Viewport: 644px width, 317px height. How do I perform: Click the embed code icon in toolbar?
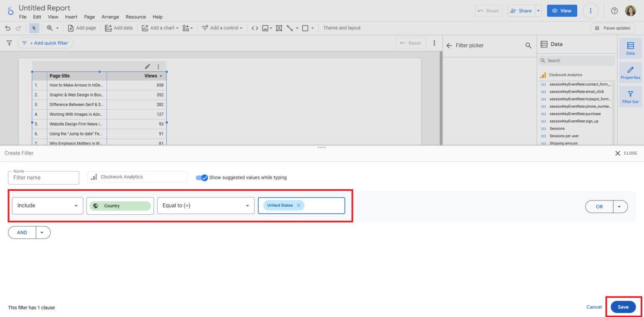(255, 28)
